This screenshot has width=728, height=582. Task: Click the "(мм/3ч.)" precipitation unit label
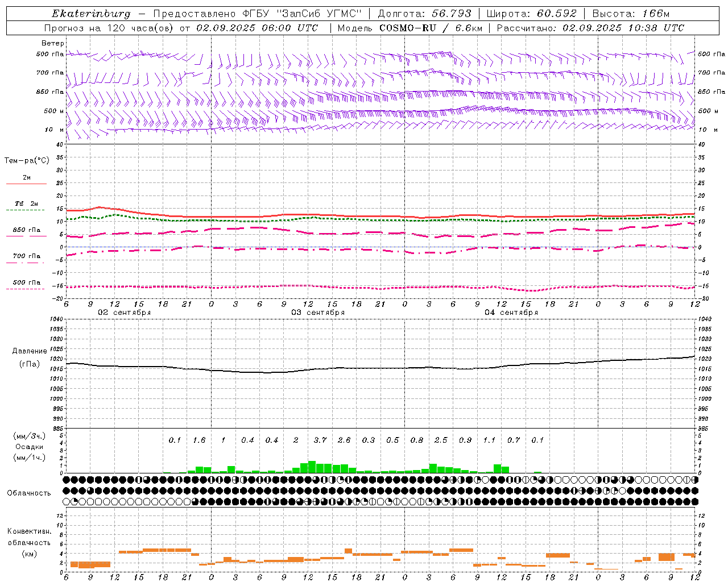[29, 436]
